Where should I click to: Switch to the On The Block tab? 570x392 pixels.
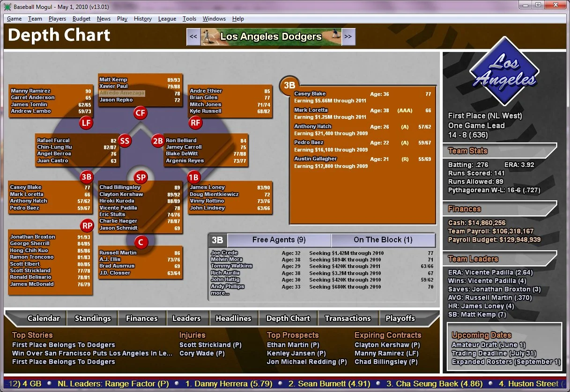pyautogui.click(x=383, y=240)
